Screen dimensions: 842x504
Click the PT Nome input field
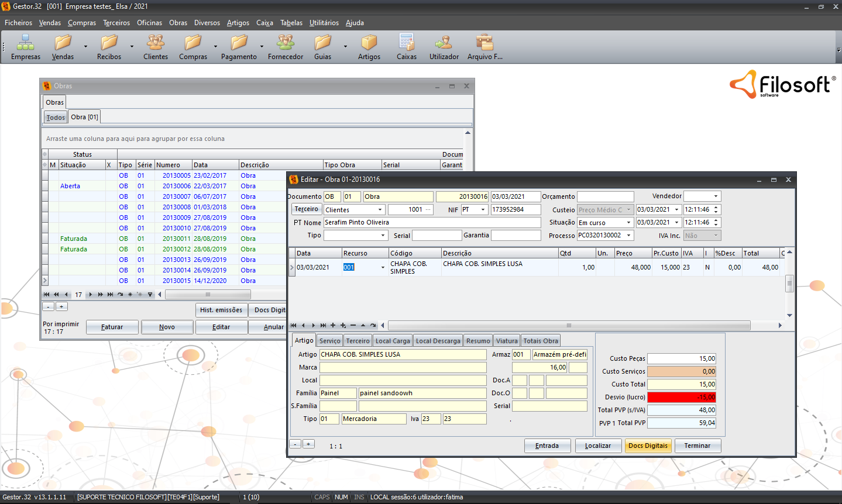click(432, 223)
